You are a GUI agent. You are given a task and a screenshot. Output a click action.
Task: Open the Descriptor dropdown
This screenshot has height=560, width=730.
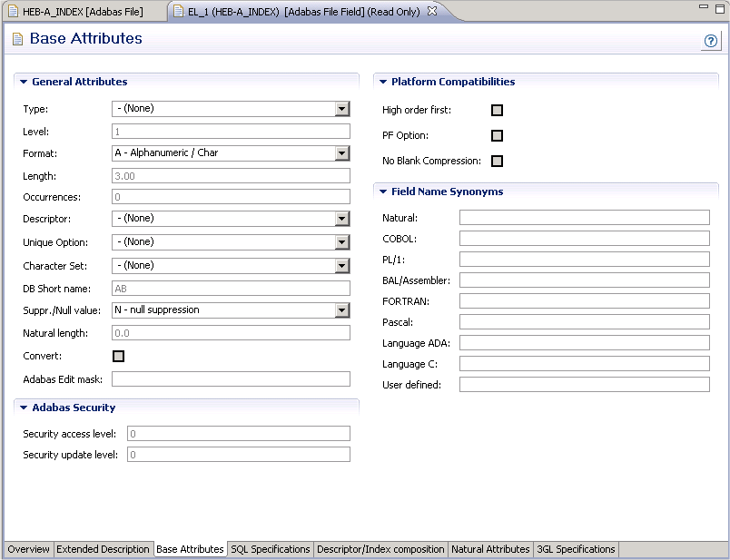[341, 219]
